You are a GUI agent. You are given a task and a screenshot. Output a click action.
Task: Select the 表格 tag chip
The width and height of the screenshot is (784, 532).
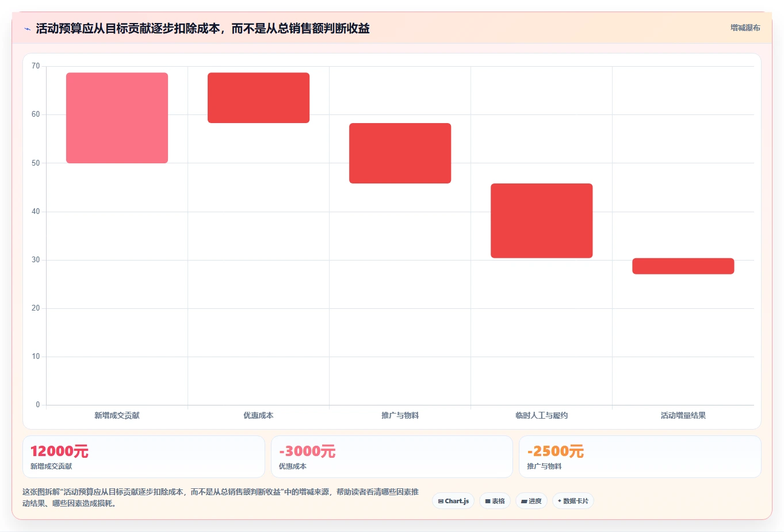click(495, 501)
